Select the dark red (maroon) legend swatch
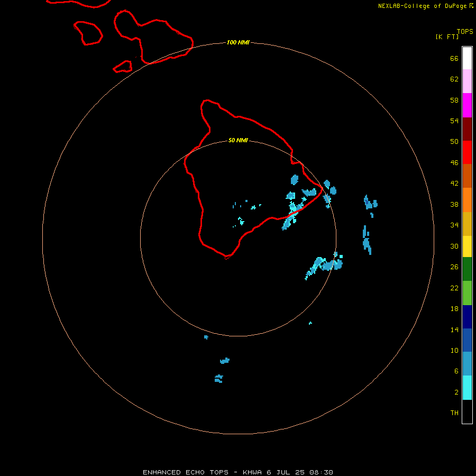 [x=467, y=129]
